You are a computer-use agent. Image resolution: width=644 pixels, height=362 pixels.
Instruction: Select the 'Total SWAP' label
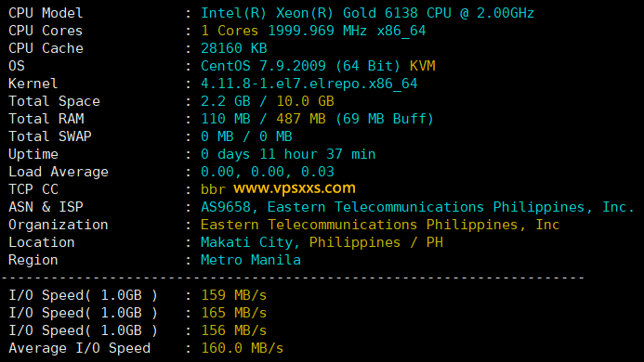49,136
